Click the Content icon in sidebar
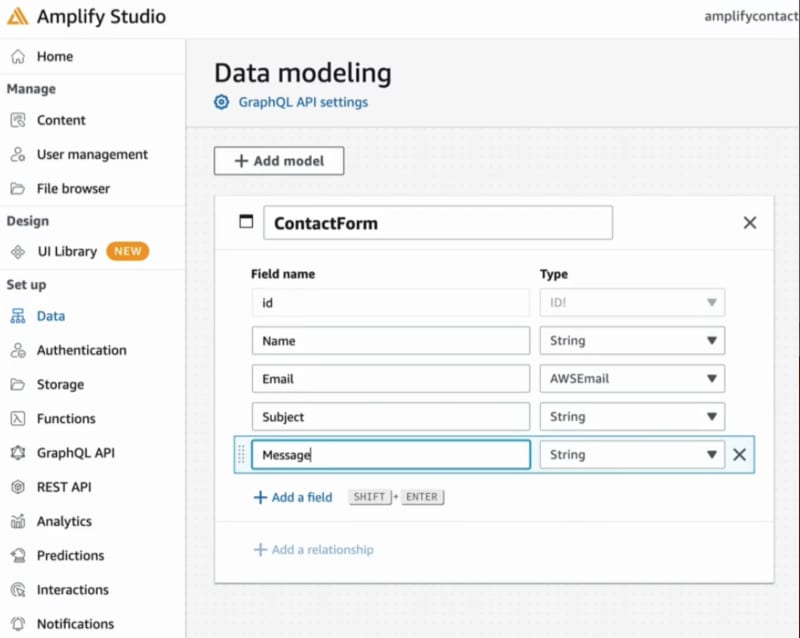The image size is (800, 638). click(18, 120)
